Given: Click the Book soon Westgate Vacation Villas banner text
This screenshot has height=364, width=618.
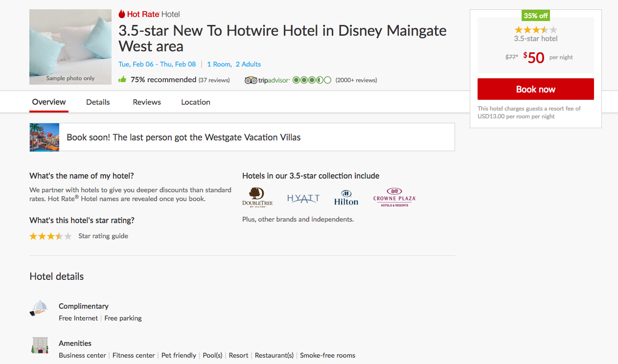Looking at the screenshot, I should [183, 137].
